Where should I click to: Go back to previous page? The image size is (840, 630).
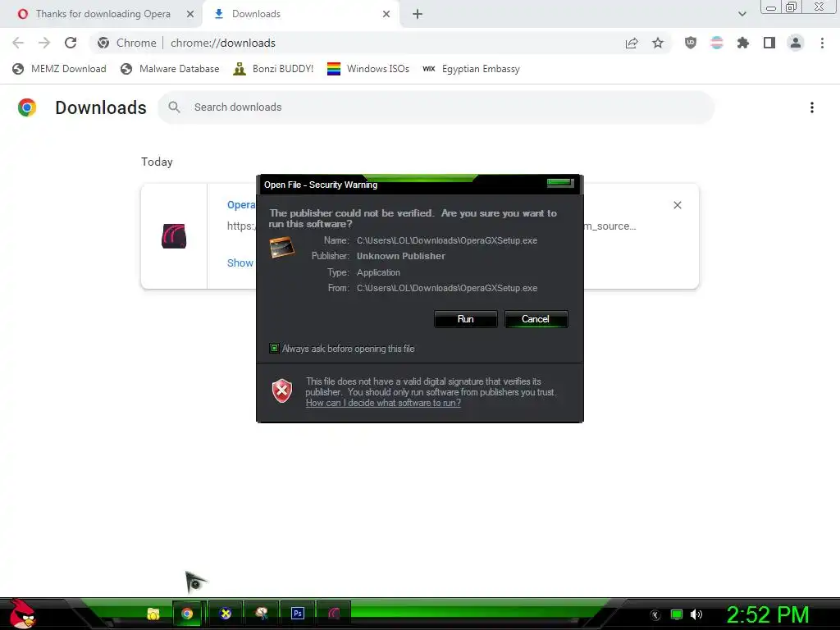[18, 43]
